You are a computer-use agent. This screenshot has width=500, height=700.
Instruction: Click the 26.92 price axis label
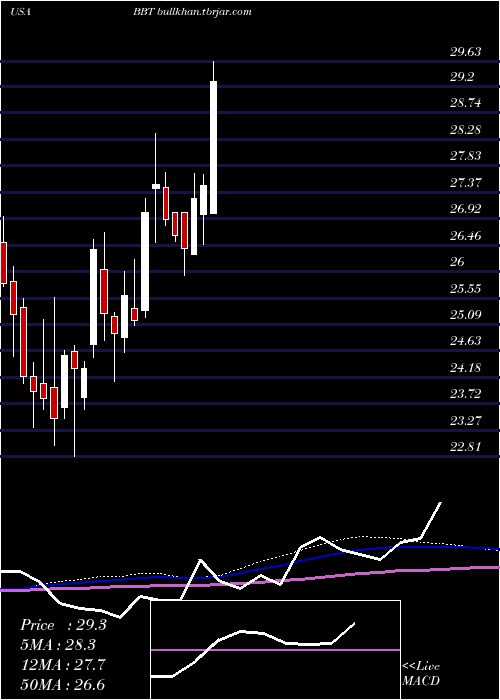[x=465, y=209]
